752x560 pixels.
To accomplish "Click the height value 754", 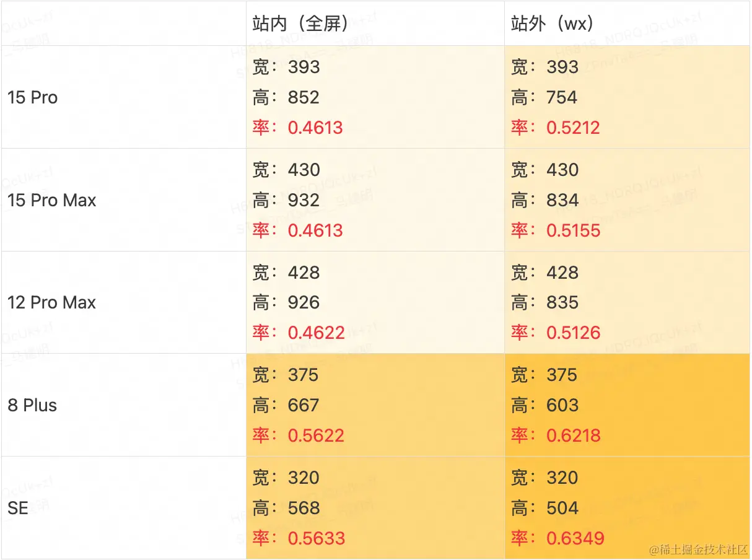I will point(562,97).
